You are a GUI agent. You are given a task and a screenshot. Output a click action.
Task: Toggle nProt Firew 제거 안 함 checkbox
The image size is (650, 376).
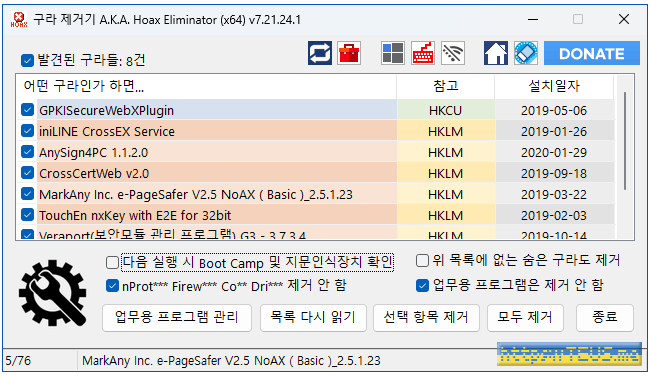(x=112, y=286)
